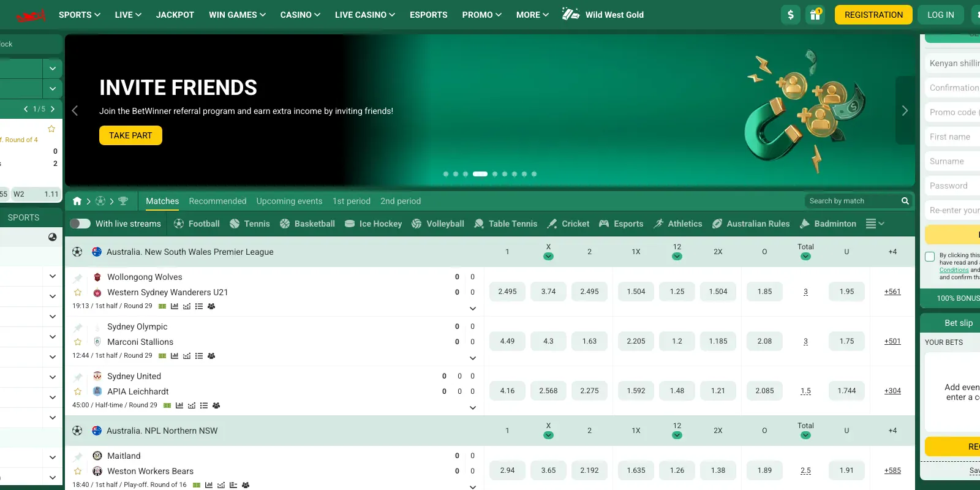Open Wild West Gold game promo
Screen dimensions: 980x490
(x=603, y=15)
